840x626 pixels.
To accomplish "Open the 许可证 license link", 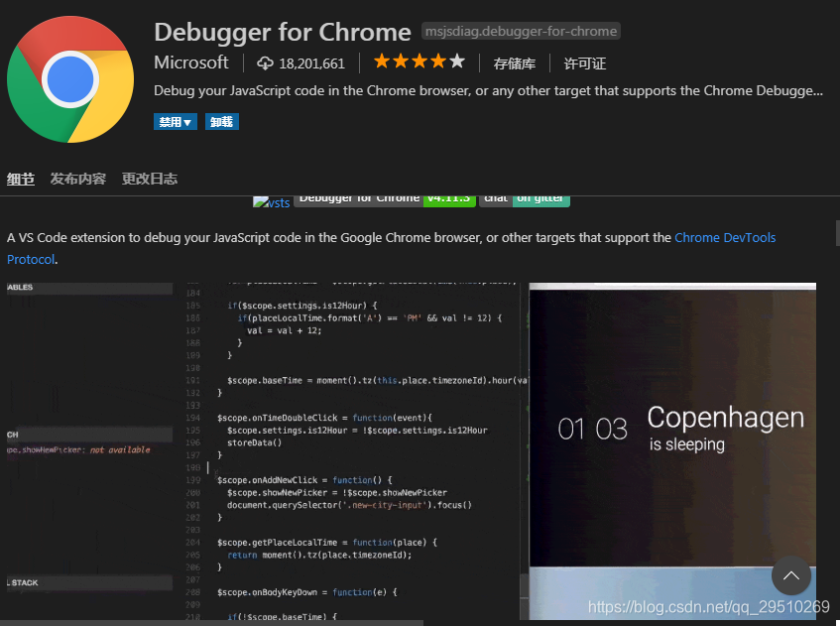I will 584,63.
